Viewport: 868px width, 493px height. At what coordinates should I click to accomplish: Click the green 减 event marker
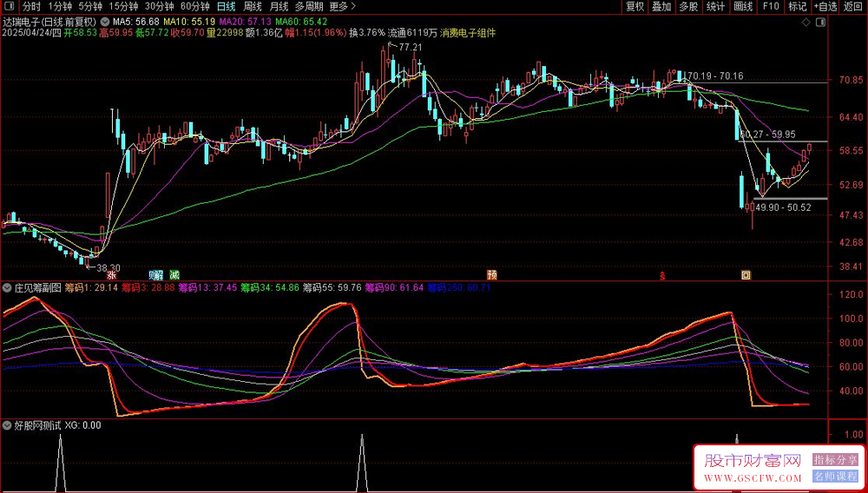coord(175,274)
